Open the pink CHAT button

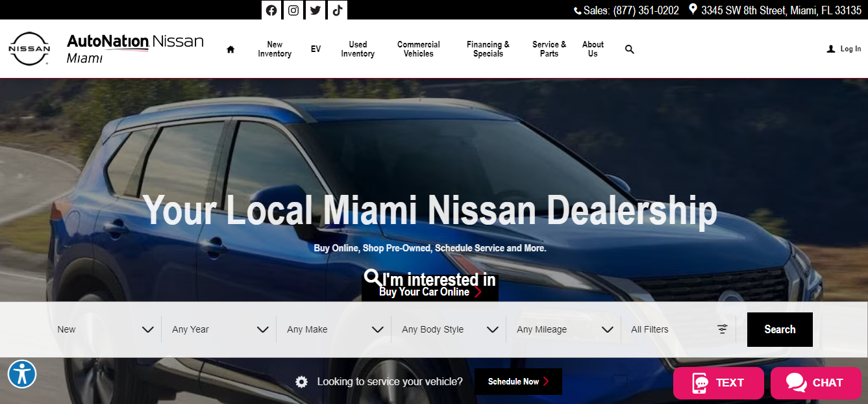coord(816,383)
